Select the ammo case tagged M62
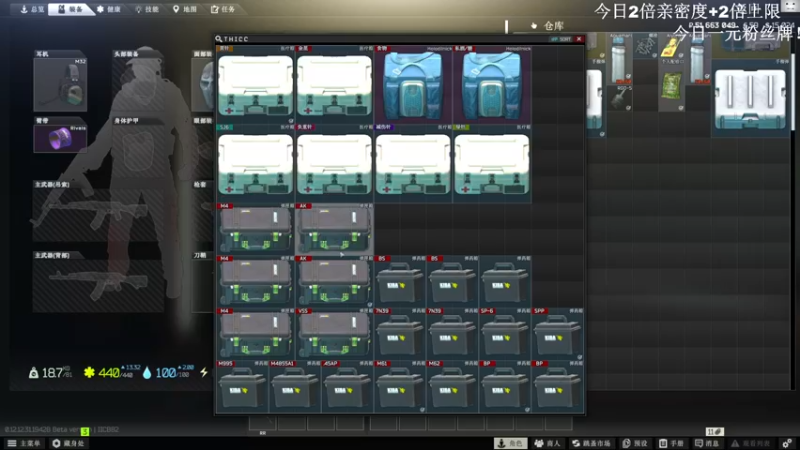800x450 pixels. [452, 386]
